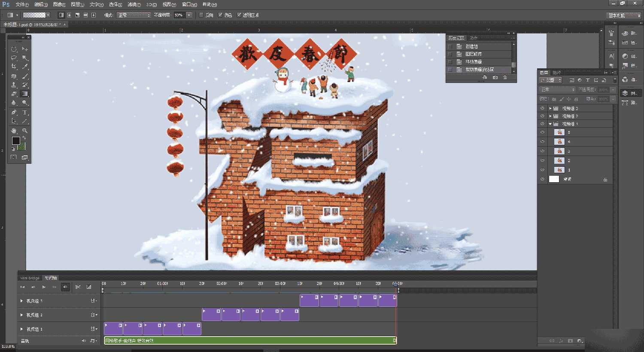Collapse the 视频组 1 group in Layers
Screen dimensions: 644x352
(x=550, y=123)
